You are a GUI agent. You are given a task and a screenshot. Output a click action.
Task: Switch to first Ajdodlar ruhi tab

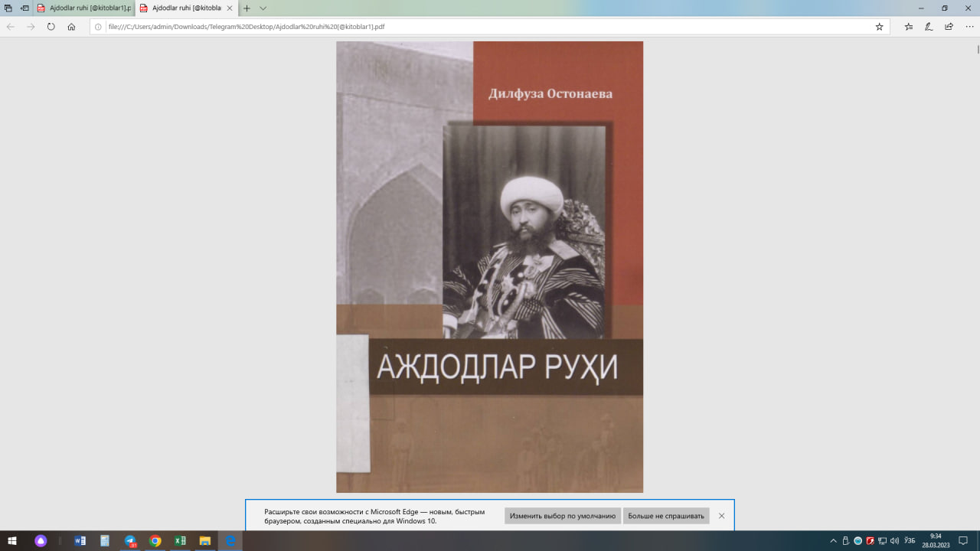pyautogui.click(x=84, y=8)
